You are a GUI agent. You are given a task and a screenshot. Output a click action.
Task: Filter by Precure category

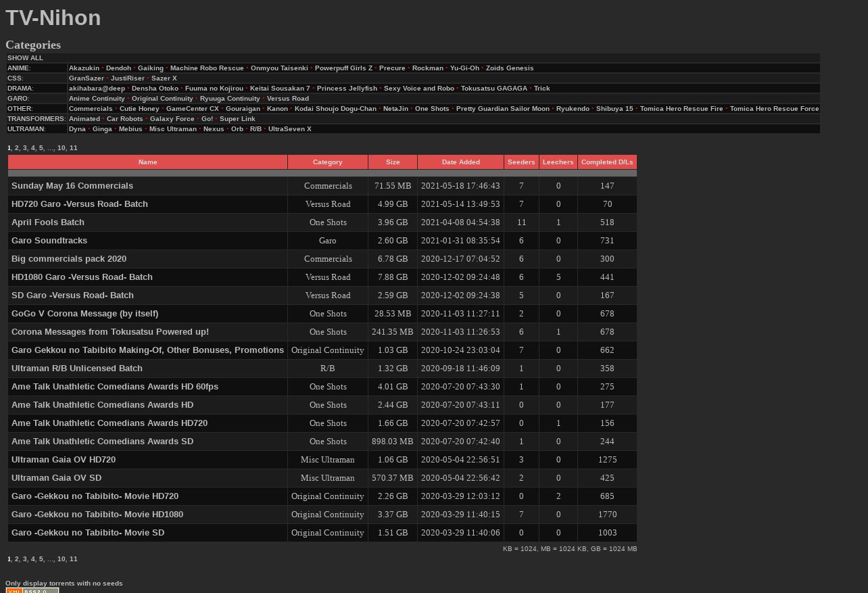coord(392,68)
